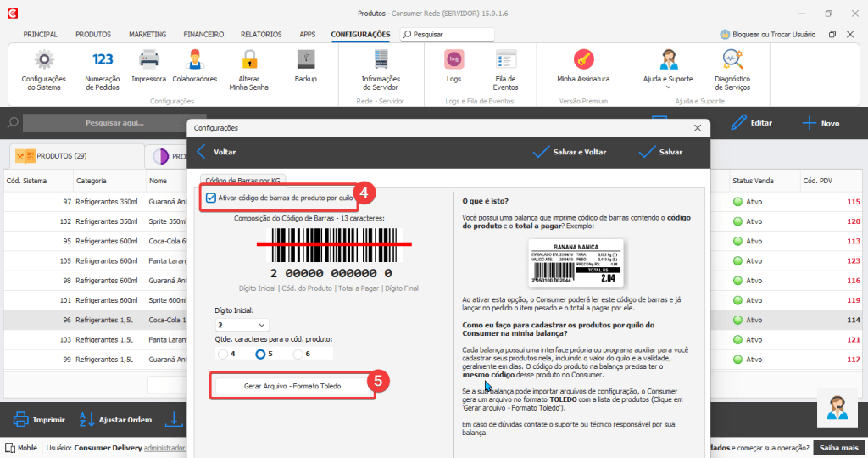Switch to the FINANCEIRO ribbon tab
Screen dimensions: 868x458
(x=203, y=35)
